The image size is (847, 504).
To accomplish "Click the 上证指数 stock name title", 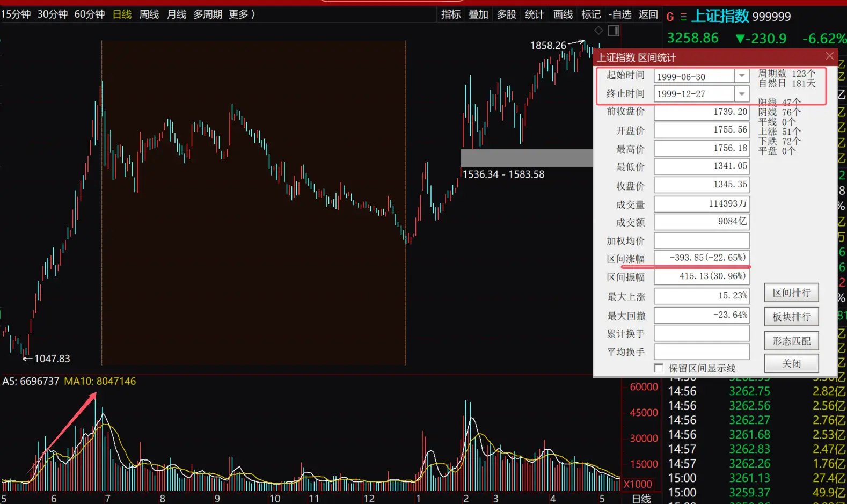I will 720,16.
